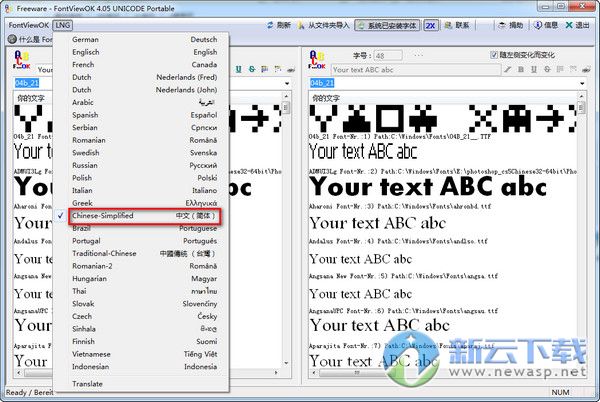
Task: Toggle underline in left pane toolbar
Action: coord(238,69)
